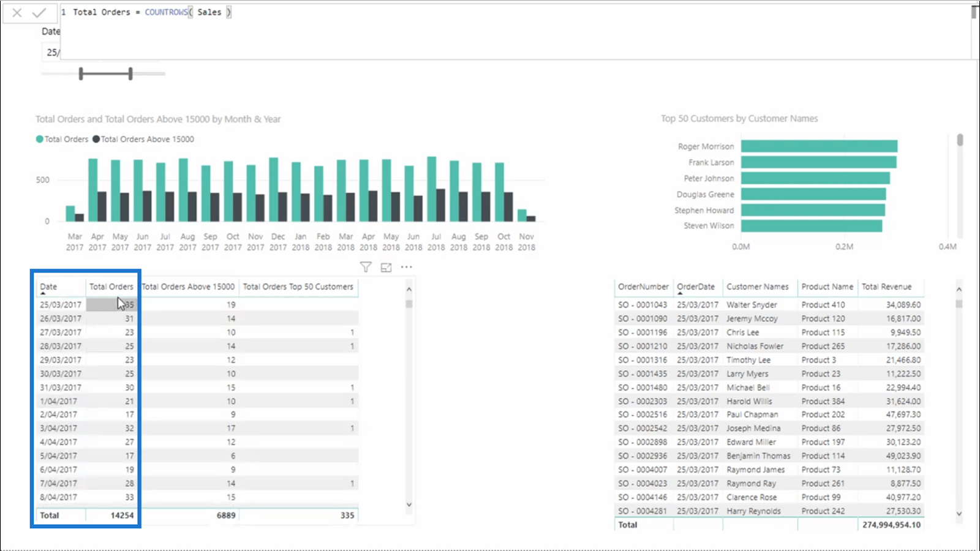The image size is (980, 551).
Task: Click the 6889 total value
Action: tap(226, 515)
